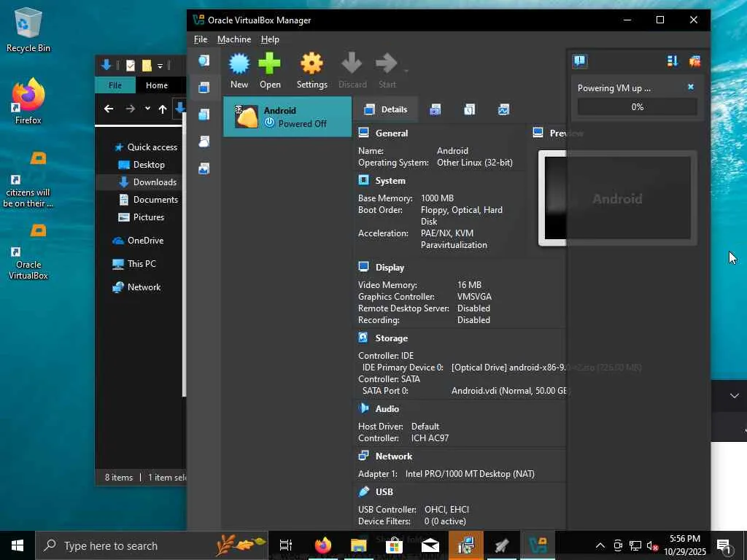
Task: Open the Activity tab icon
Action: [503, 110]
